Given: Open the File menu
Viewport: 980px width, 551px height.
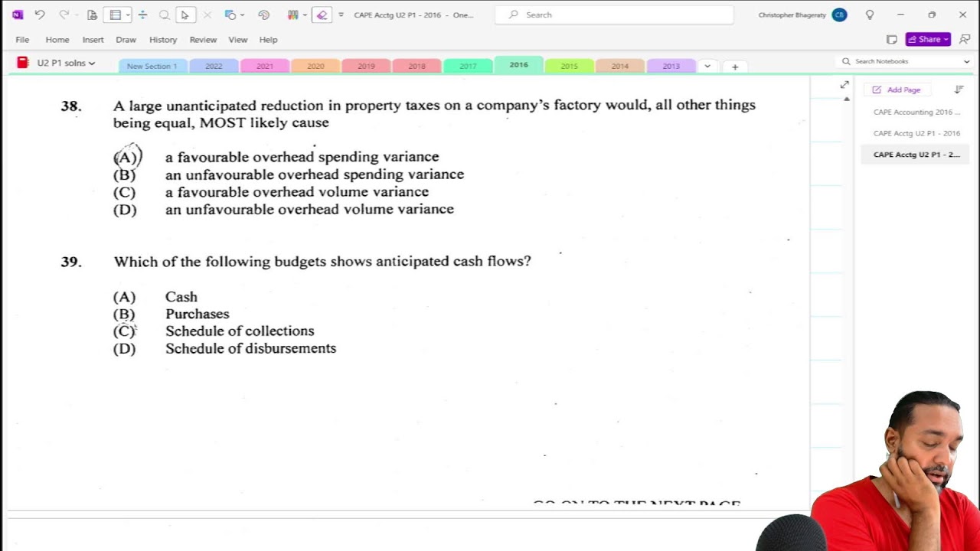Looking at the screenshot, I should 22,40.
